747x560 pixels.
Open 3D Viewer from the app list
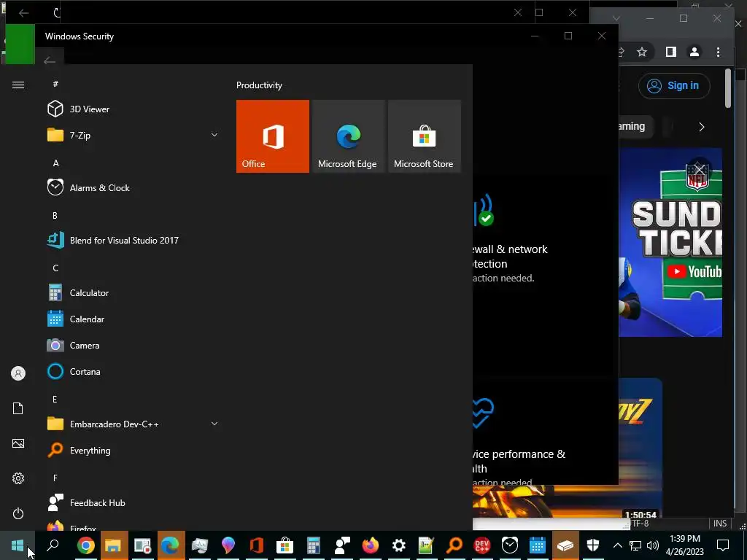click(89, 109)
